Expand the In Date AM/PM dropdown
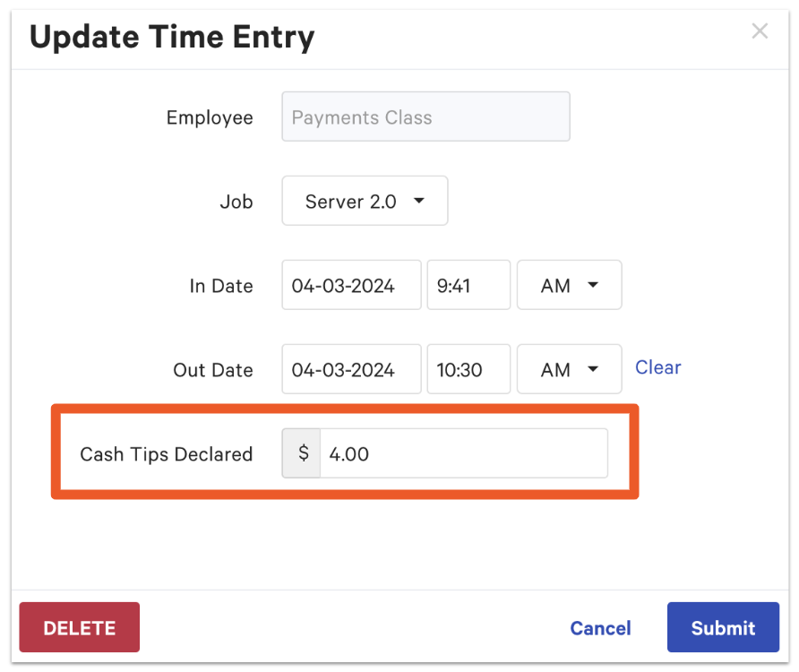 coord(569,286)
